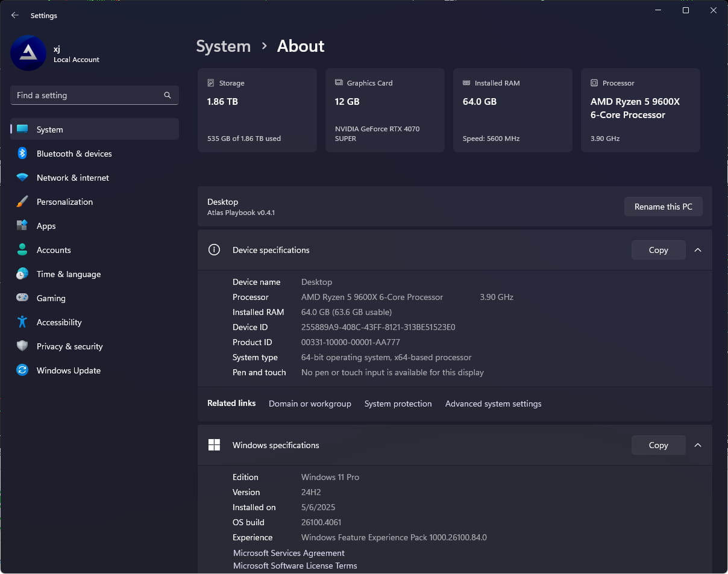Click the Personalization paintbrush icon

coord(22,201)
